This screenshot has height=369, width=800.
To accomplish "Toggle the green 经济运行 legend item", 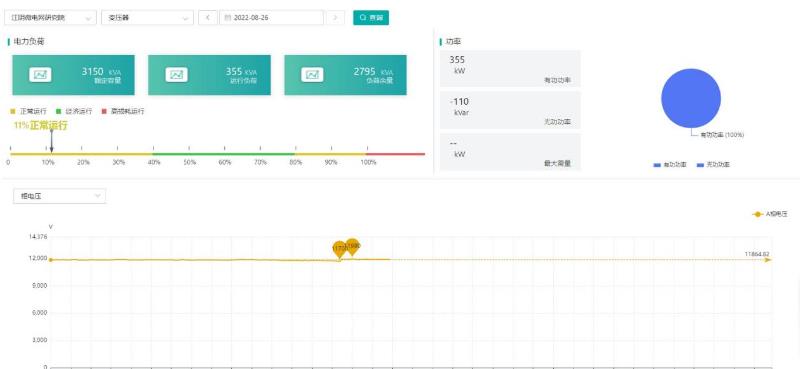I will pos(74,111).
